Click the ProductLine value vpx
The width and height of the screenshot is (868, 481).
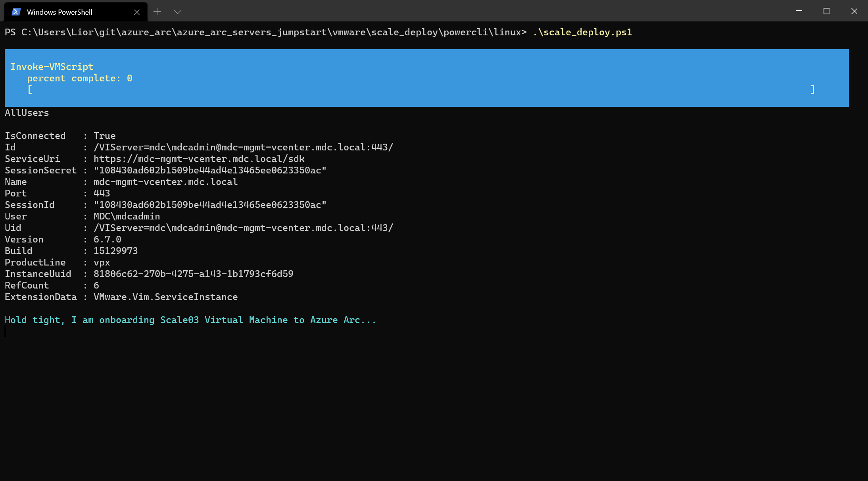102,262
